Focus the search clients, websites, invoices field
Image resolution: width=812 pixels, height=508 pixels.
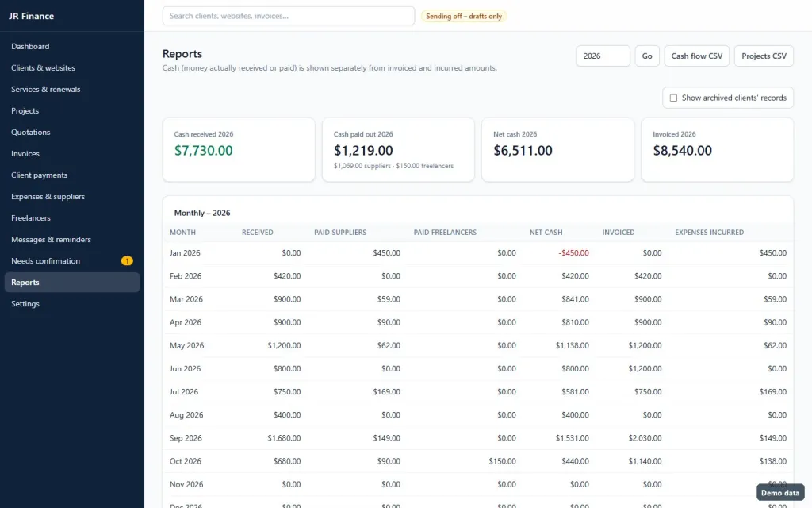point(289,16)
